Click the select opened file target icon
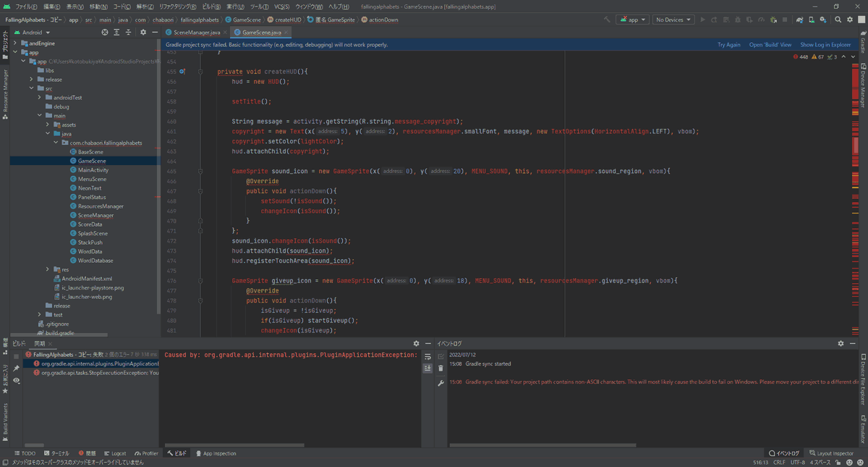The height and width of the screenshot is (467, 868). pyautogui.click(x=105, y=32)
